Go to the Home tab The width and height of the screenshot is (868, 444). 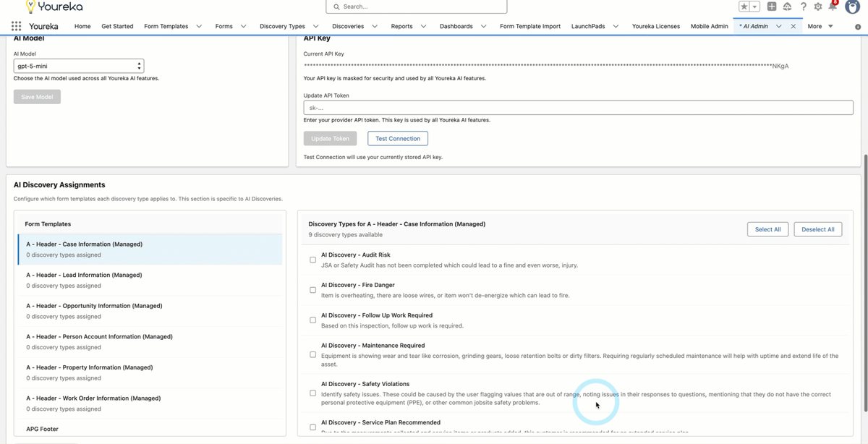[x=82, y=26]
